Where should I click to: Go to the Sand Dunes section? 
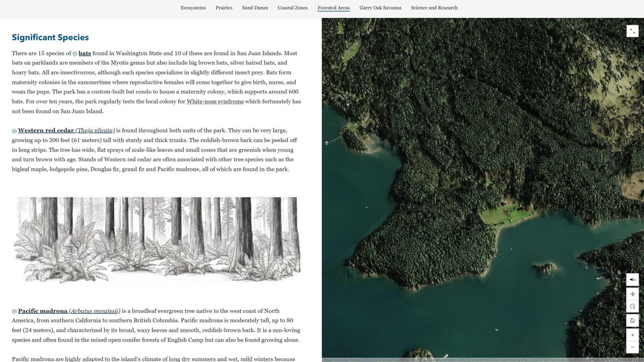255,8
